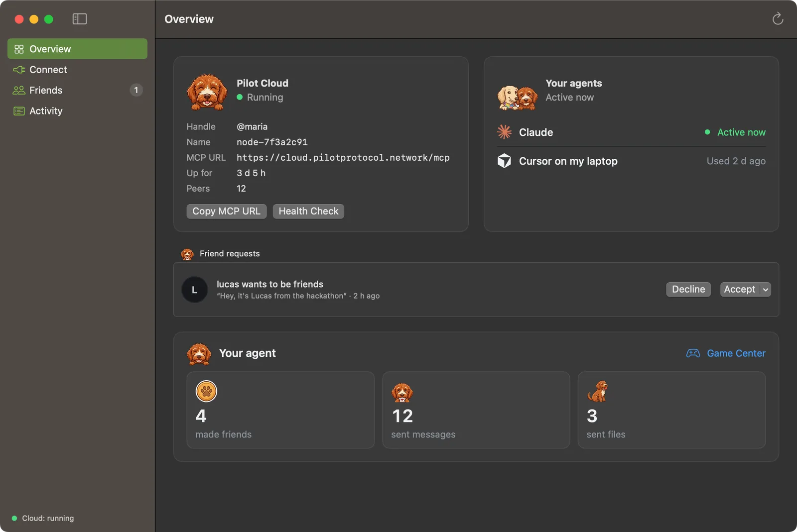Click the Copy MCP URL button
The width and height of the screenshot is (797, 532).
pyautogui.click(x=227, y=211)
